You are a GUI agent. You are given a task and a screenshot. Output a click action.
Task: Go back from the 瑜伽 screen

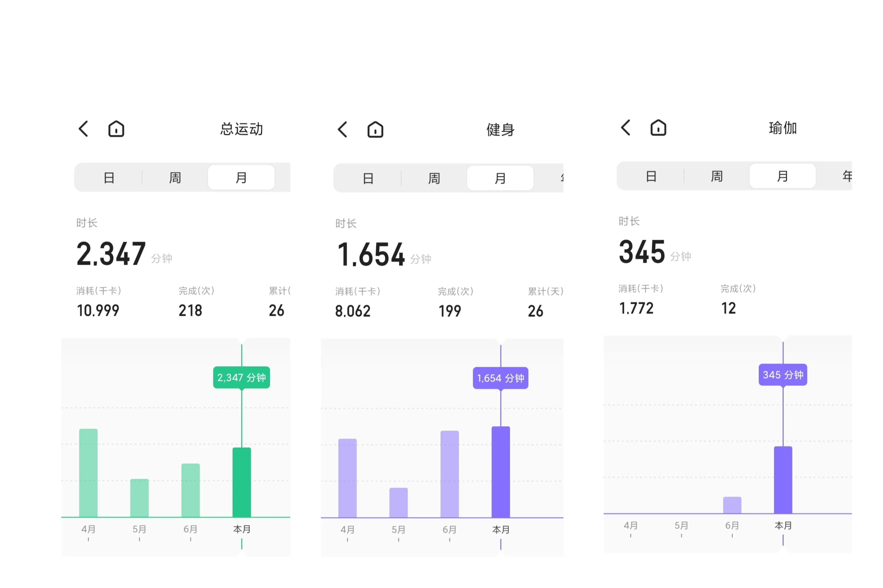[625, 128]
